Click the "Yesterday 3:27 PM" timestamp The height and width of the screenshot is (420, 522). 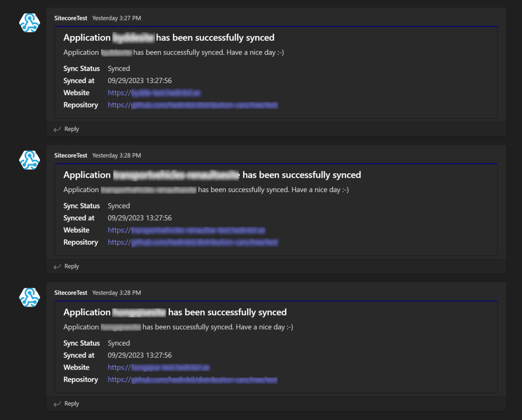pyautogui.click(x=116, y=18)
